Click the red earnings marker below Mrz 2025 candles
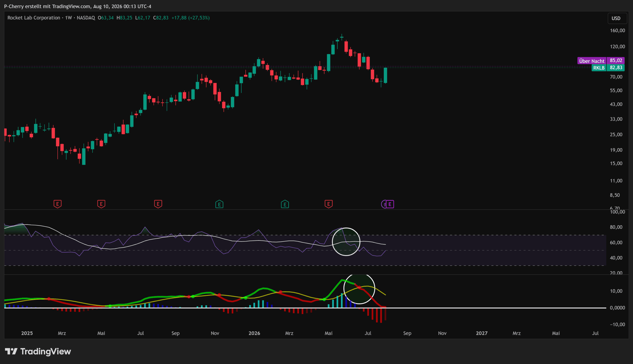The height and width of the screenshot is (364, 633). 57,204
